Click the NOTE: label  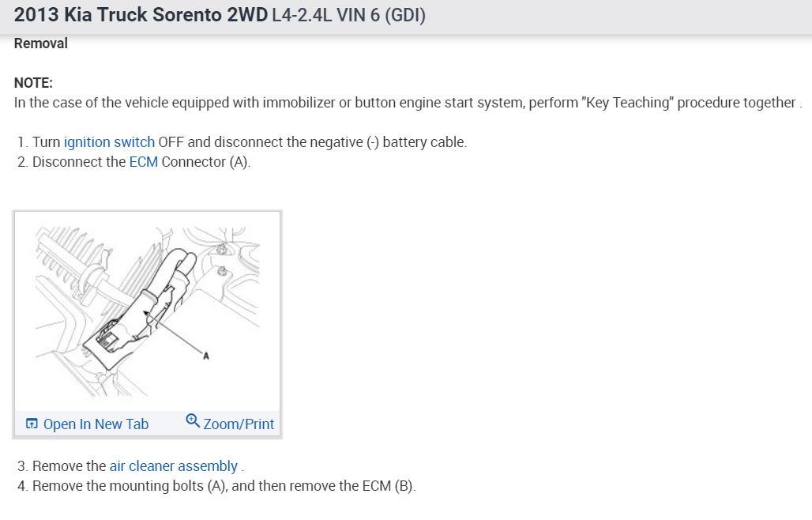[33, 83]
